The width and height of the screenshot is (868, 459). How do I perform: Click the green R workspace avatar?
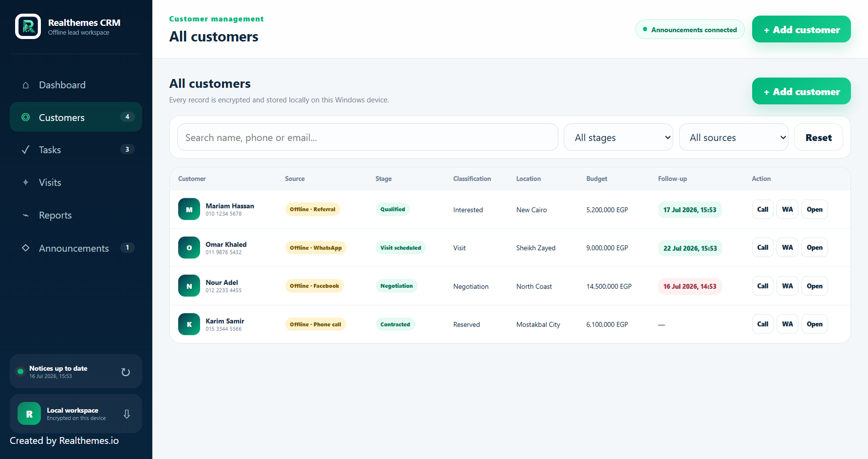[29, 414]
